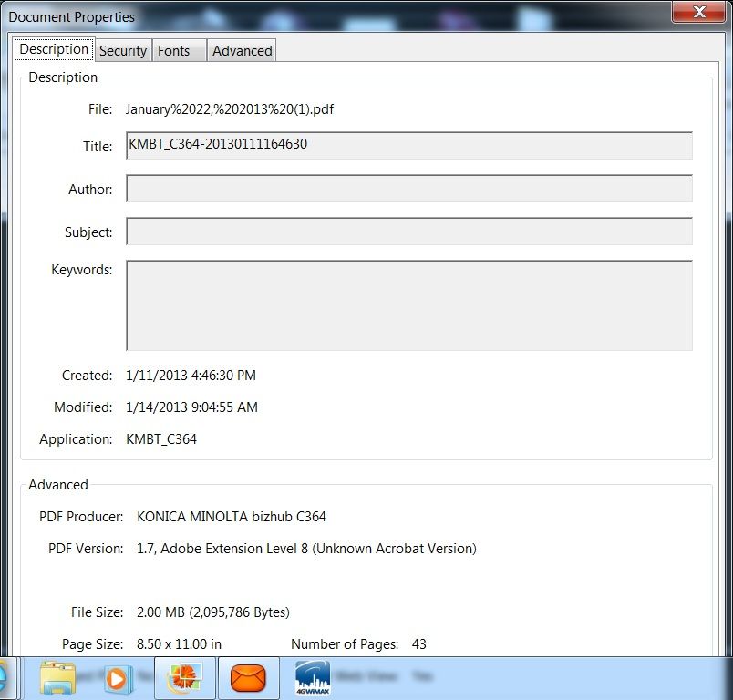This screenshot has height=700, width=733.
Task: Open the Fonts tab
Action: (174, 51)
